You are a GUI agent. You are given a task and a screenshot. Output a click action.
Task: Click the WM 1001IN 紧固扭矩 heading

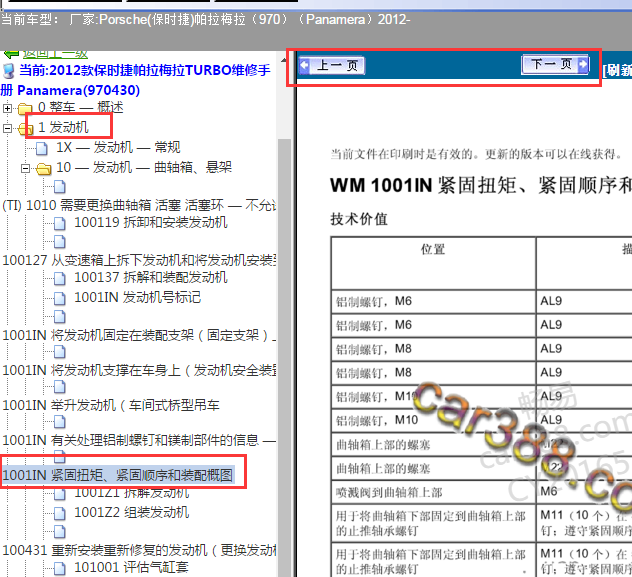(481, 186)
